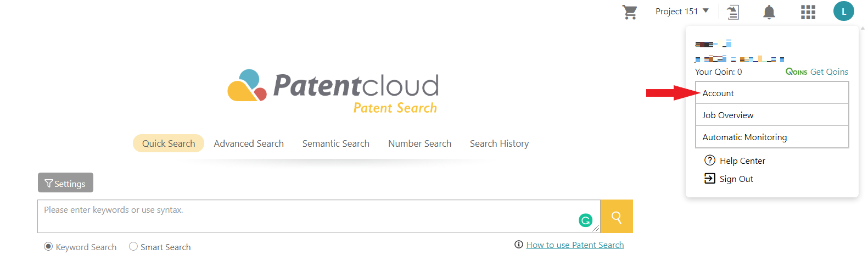Switch to Semantic Search tab
Image resolution: width=868 pixels, height=271 pixels.
pyautogui.click(x=336, y=143)
